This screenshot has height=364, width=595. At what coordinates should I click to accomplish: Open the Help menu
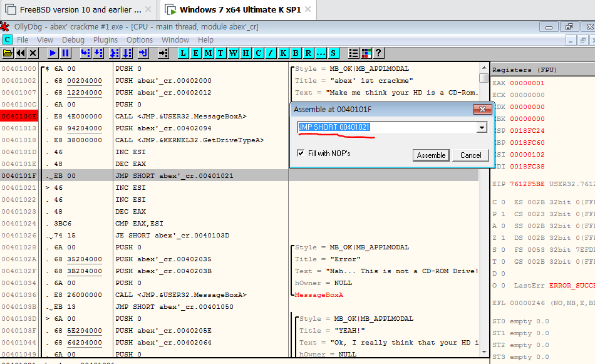click(x=205, y=40)
